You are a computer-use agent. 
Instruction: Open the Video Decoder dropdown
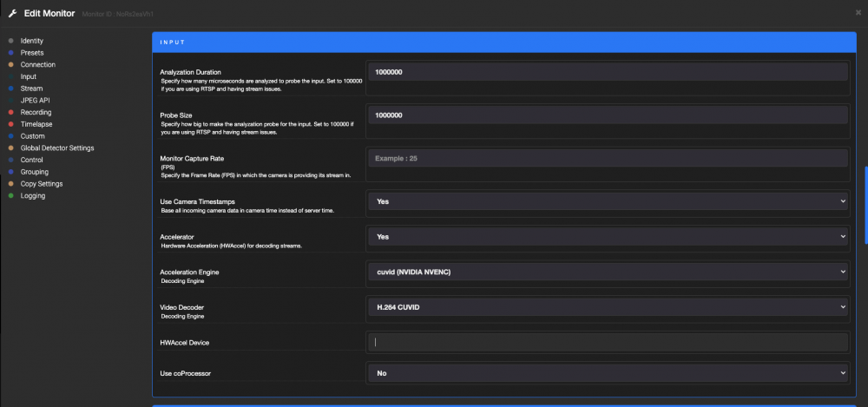[608, 307]
